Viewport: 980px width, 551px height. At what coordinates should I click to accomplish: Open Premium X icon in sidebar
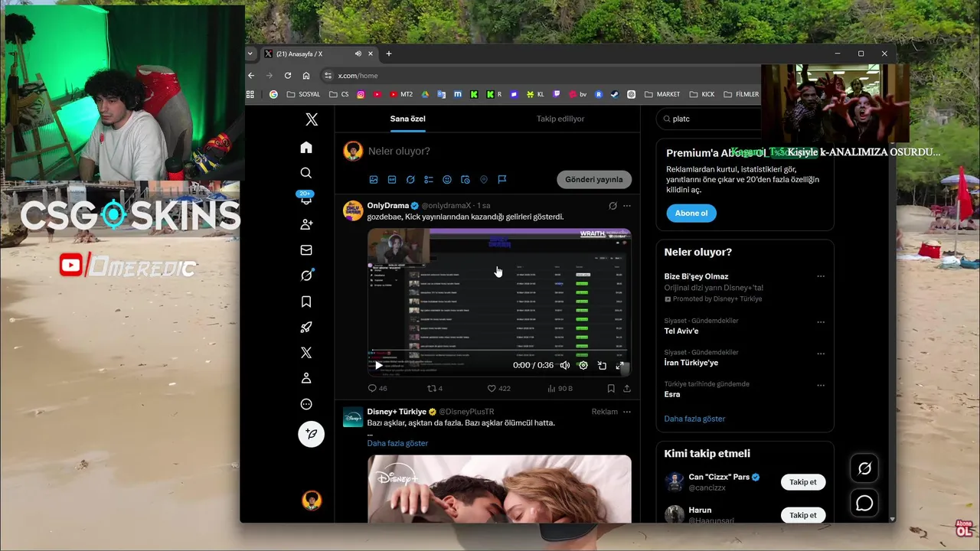pyautogui.click(x=306, y=353)
